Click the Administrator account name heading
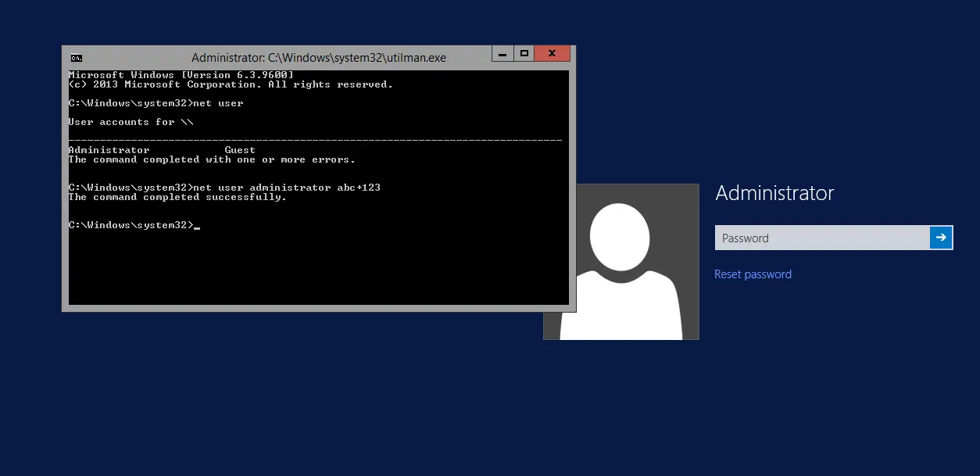Screen dimensions: 980x476 (x=774, y=193)
